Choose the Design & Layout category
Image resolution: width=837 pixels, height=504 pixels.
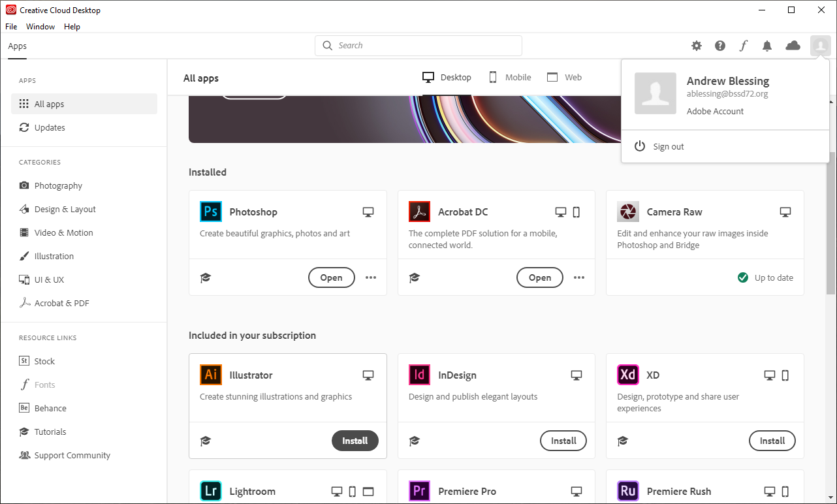coord(84,209)
